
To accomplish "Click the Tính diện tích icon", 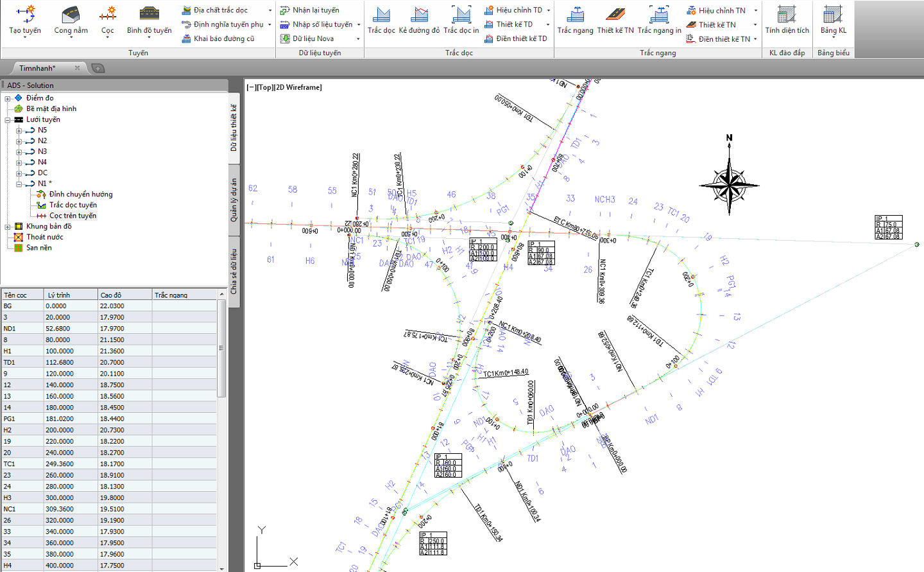I will coord(787,14).
